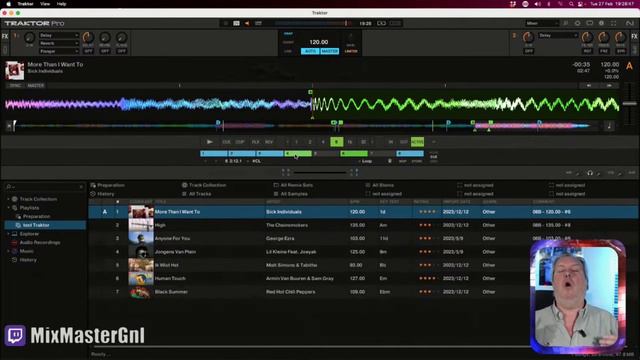Open the FX unit 2 Delay effect dropdown
Viewport: 640px width, 360px height.
tap(558, 36)
